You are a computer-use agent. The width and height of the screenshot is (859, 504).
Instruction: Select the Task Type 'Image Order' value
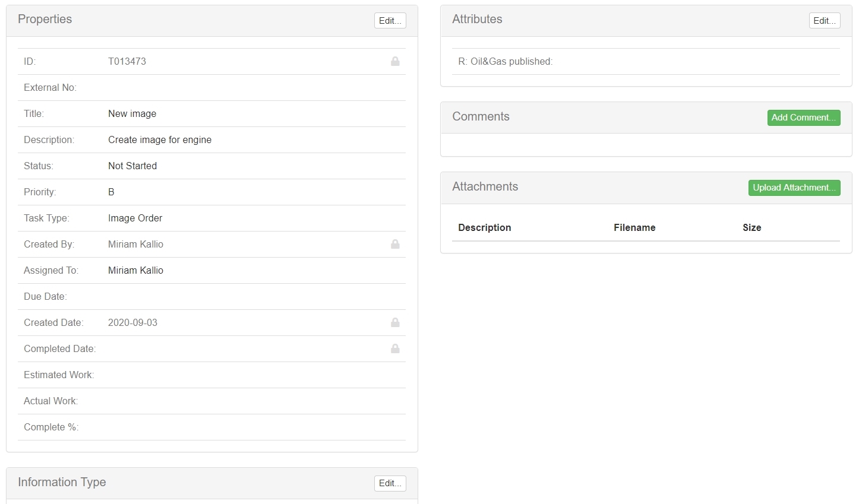coord(135,218)
